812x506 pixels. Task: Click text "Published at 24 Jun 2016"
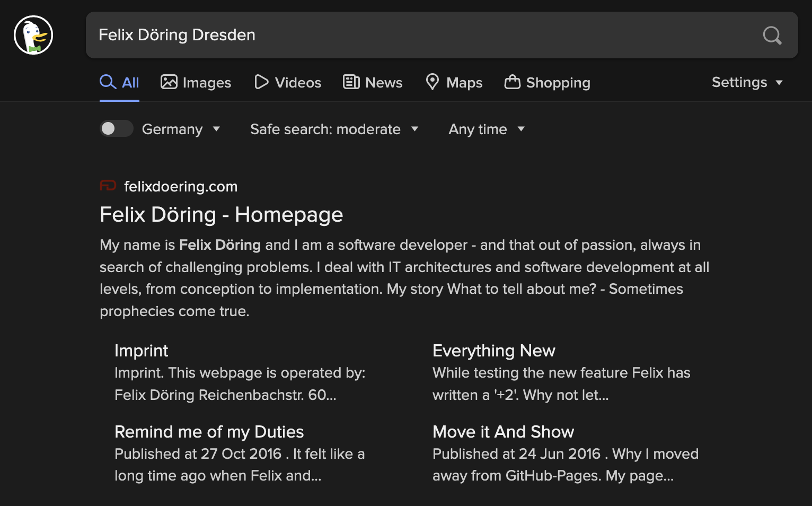516,454
